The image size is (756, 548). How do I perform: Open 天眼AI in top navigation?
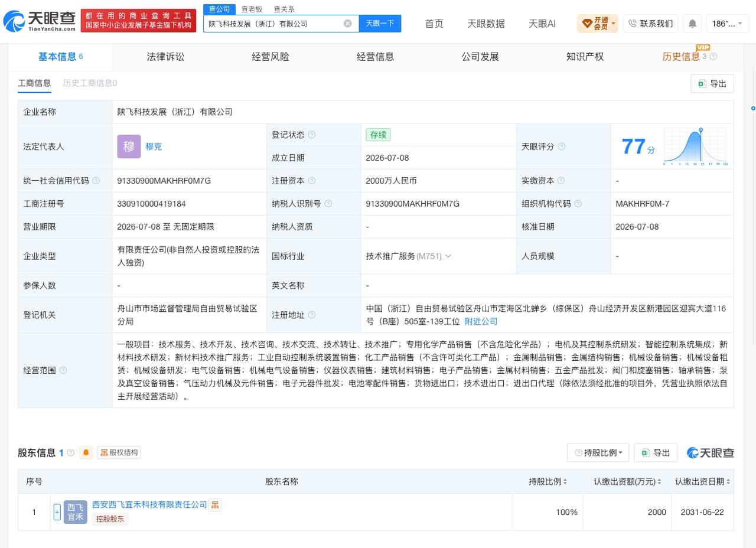542,24
